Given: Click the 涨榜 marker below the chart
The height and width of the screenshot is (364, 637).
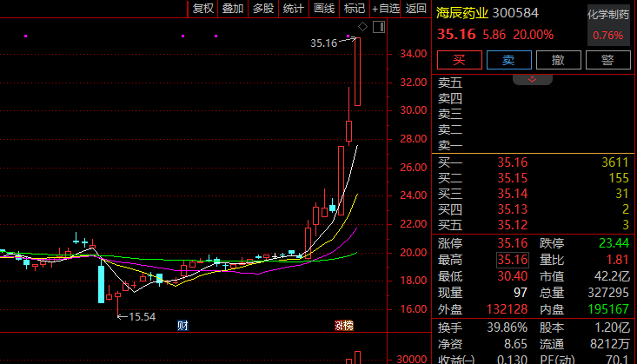Looking at the screenshot, I should point(344,325).
